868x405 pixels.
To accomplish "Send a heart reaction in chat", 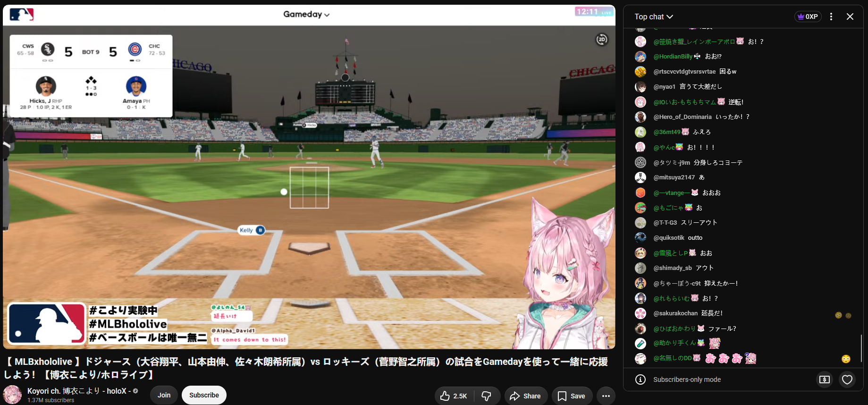I will (847, 380).
